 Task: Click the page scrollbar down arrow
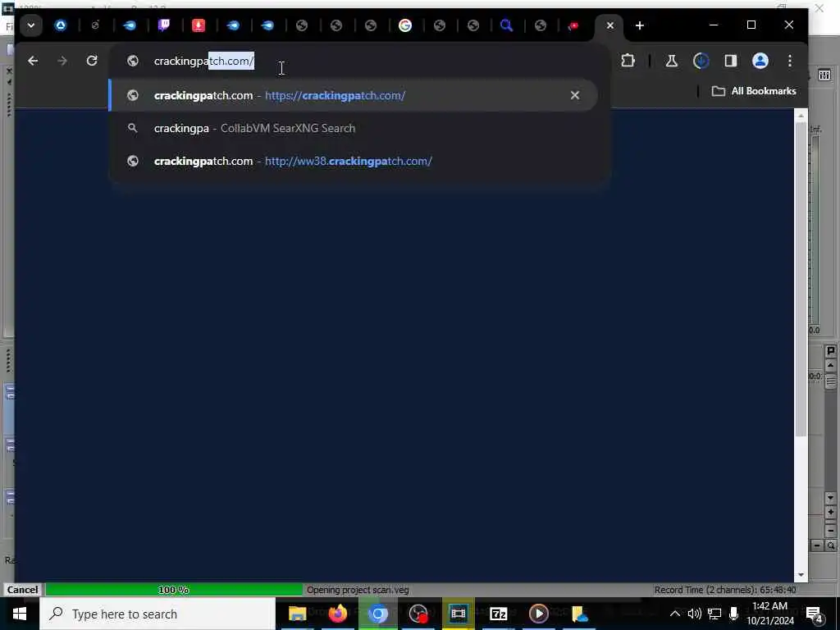(801, 575)
